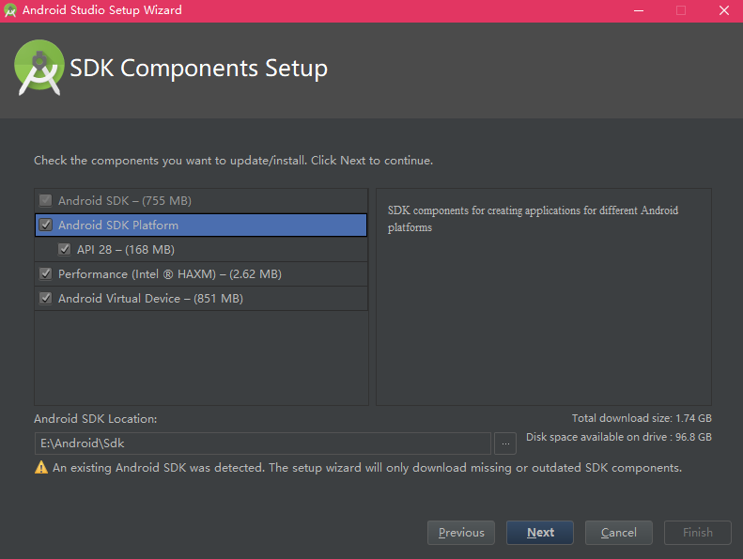Click the Android Studio logo in header
This screenshot has height=560, width=743.
(x=39, y=68)
